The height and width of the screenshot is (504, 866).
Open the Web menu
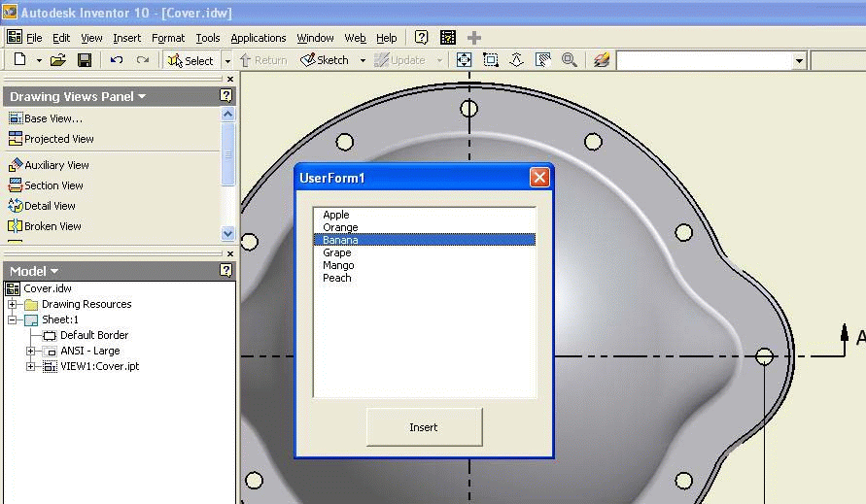pyautogui.click(x=355, y=38)
